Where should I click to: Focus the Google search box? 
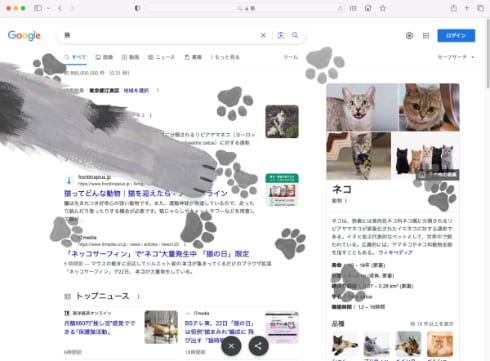tap(160, 35)
